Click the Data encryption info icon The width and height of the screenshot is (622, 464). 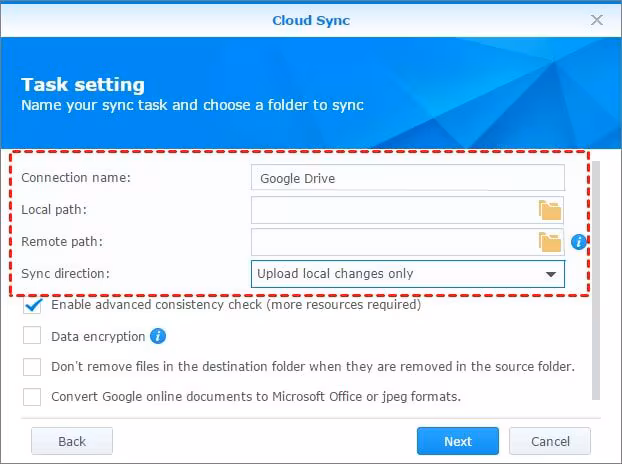(x=157, y=336)
